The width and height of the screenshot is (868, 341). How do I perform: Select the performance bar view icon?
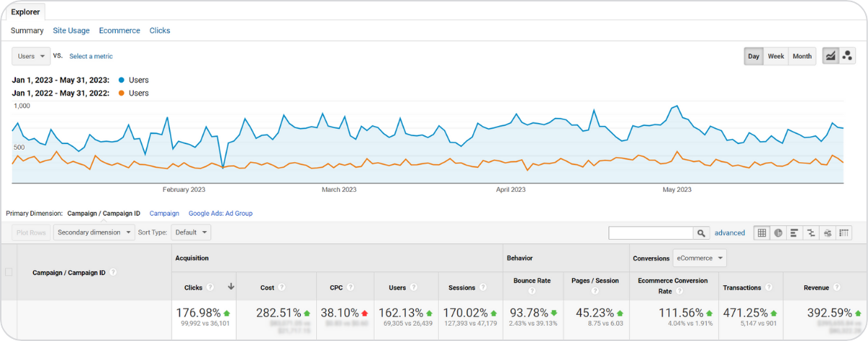tap(794, 232)
